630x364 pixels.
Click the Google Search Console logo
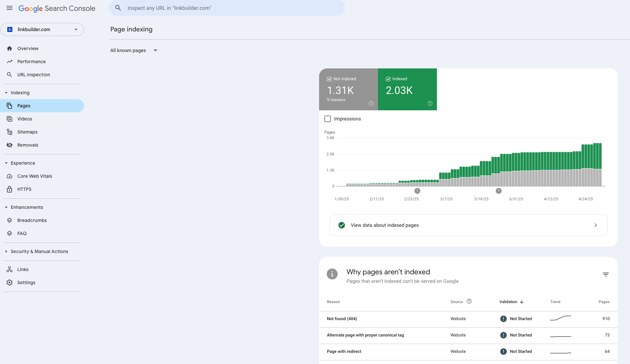tap(57, 9)
